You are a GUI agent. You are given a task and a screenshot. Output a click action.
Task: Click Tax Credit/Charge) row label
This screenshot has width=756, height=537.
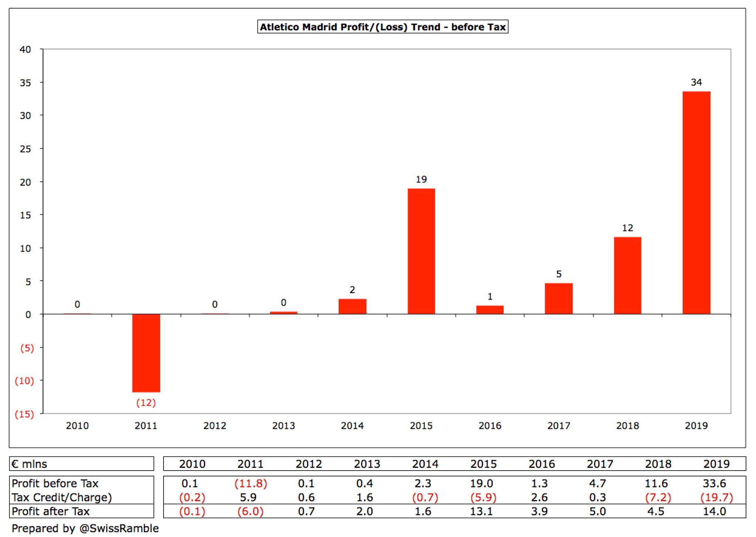(x=62, y=497)
